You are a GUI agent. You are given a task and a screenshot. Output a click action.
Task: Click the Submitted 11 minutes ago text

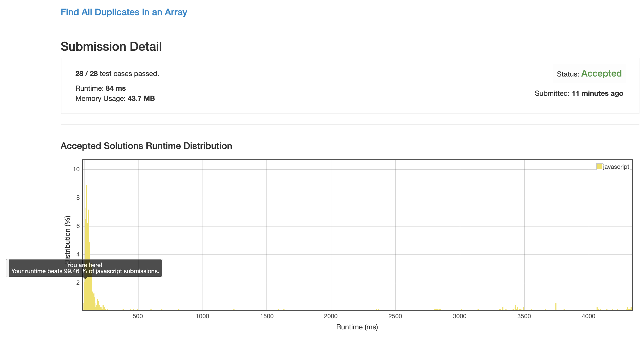coord(579,93)
